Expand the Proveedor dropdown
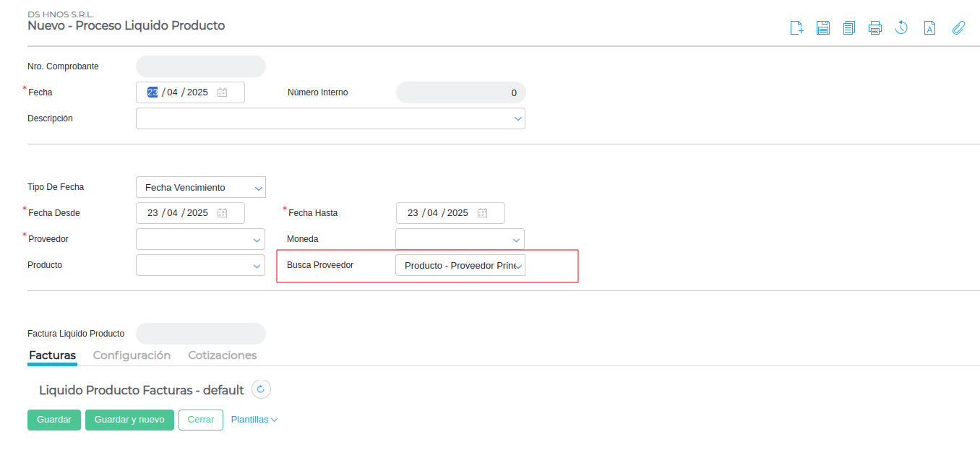 coord(258,240)
